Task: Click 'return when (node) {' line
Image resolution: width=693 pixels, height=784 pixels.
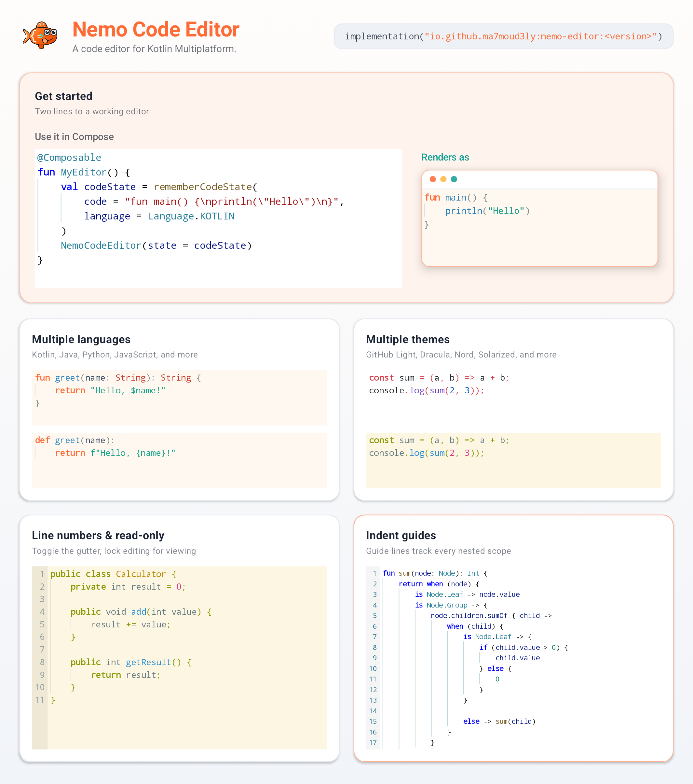Action: [439, 584]
